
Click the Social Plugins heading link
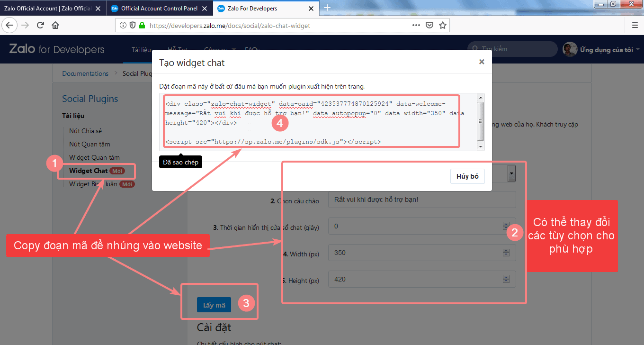pos(90,99)
